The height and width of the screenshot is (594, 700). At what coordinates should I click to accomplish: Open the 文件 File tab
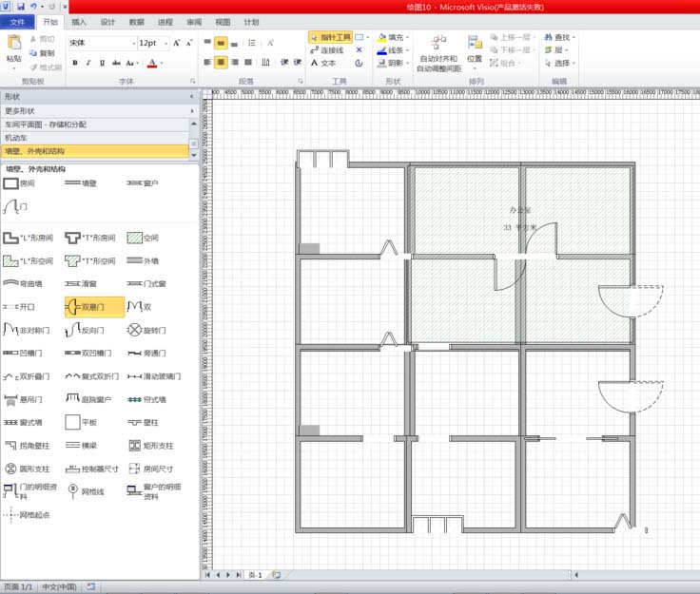(x=17, y=22)
